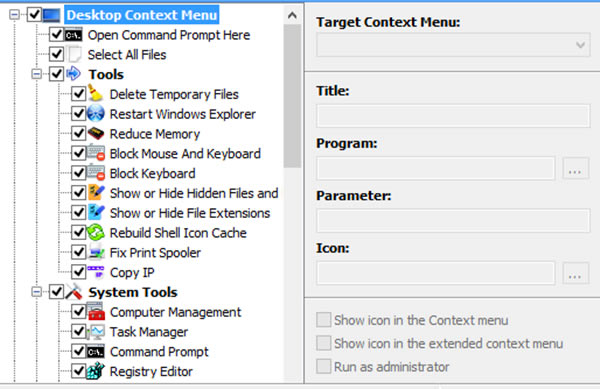Click the Icon browse button
The image size is (600, 389).
[575, 273]
